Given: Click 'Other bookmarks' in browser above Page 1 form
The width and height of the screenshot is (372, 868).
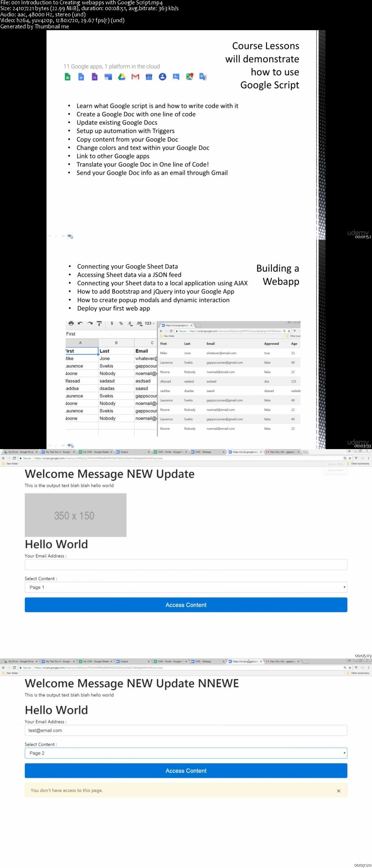Looking at the screenshot, I should (x=358, y=464).
